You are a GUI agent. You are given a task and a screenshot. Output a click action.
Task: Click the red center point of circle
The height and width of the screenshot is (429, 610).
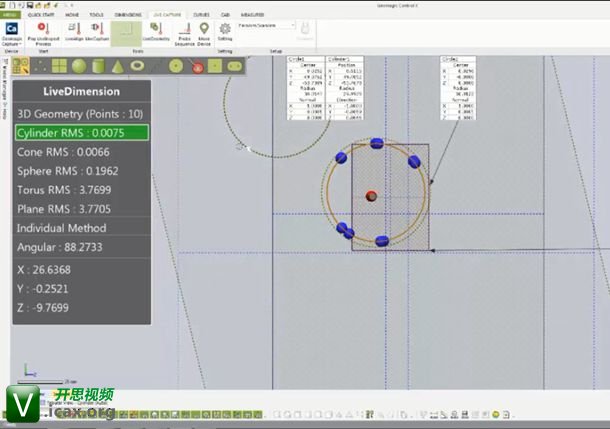371,195
